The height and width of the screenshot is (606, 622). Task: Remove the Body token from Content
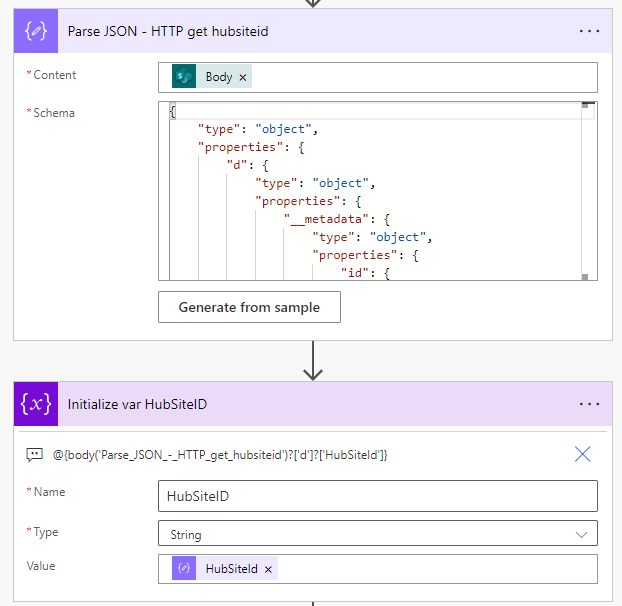pos(243,77)
